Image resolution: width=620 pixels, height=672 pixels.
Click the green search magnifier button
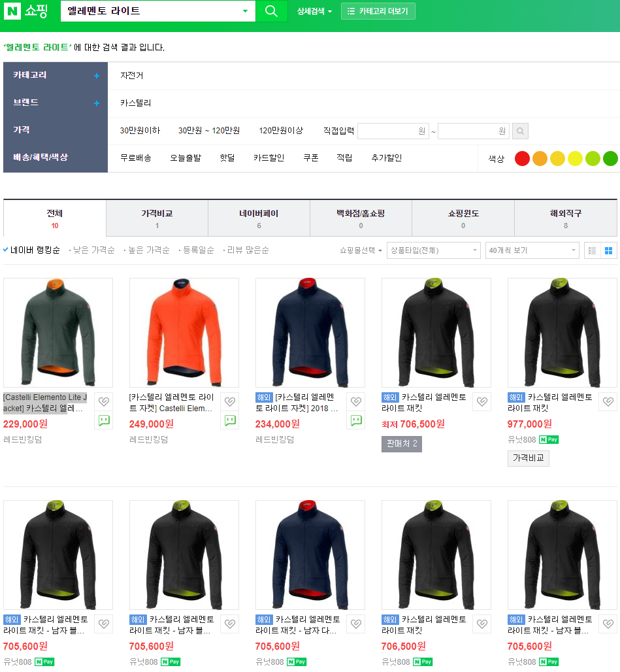[x=272, y=11]
